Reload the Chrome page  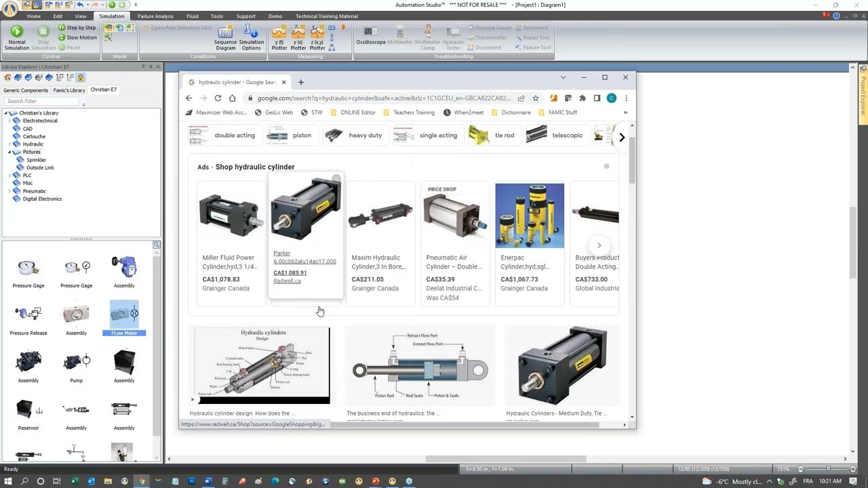[x=218, y=98]
